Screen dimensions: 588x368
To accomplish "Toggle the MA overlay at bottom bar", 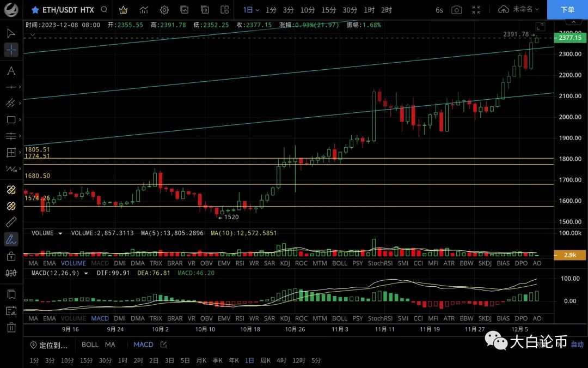I will tap(110, 345).
